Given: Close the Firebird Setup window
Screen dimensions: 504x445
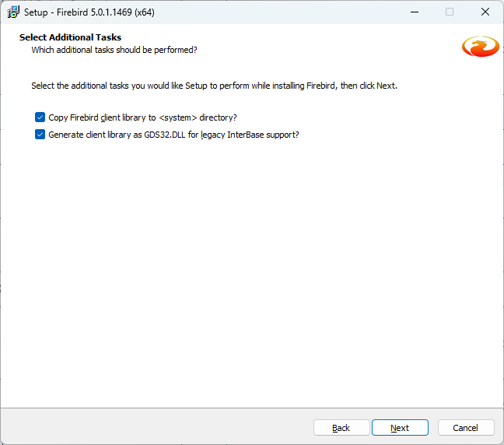Looking at the screenshot, I should pyautogui.click(x=485, y=12).
